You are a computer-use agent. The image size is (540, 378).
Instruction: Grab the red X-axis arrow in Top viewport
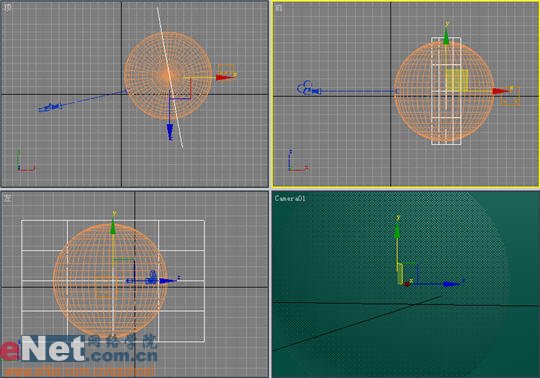coord(226,77)
